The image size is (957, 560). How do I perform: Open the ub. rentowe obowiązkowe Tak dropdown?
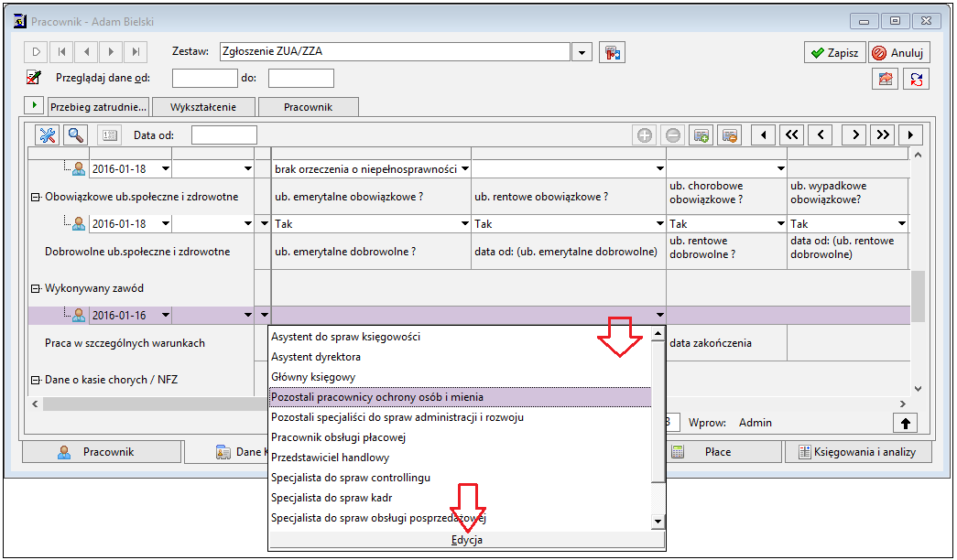(659, 224)
